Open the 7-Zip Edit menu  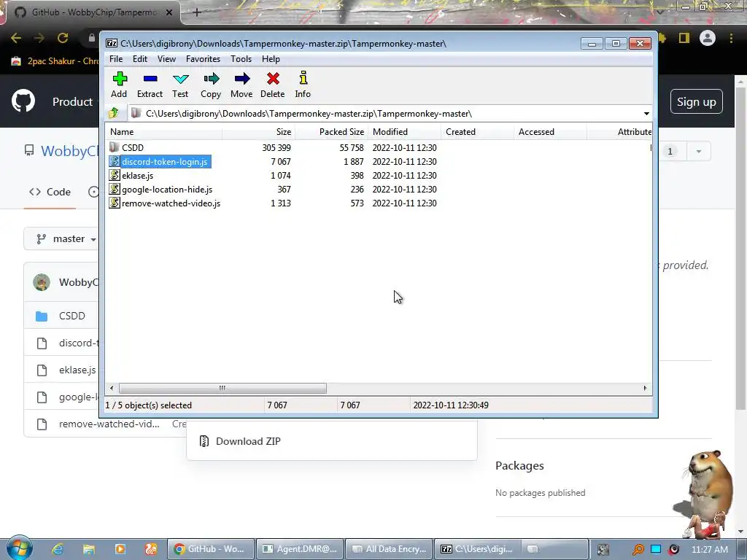point(140,59)
